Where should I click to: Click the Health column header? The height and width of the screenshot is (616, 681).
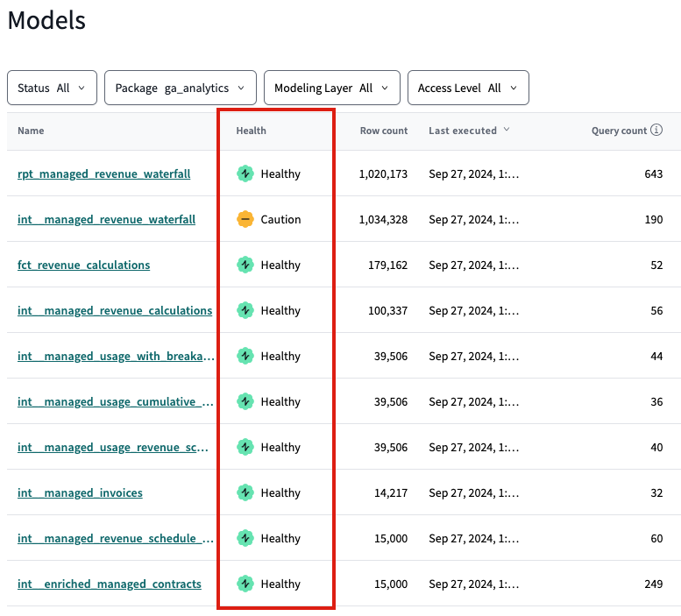click(251, 131)
